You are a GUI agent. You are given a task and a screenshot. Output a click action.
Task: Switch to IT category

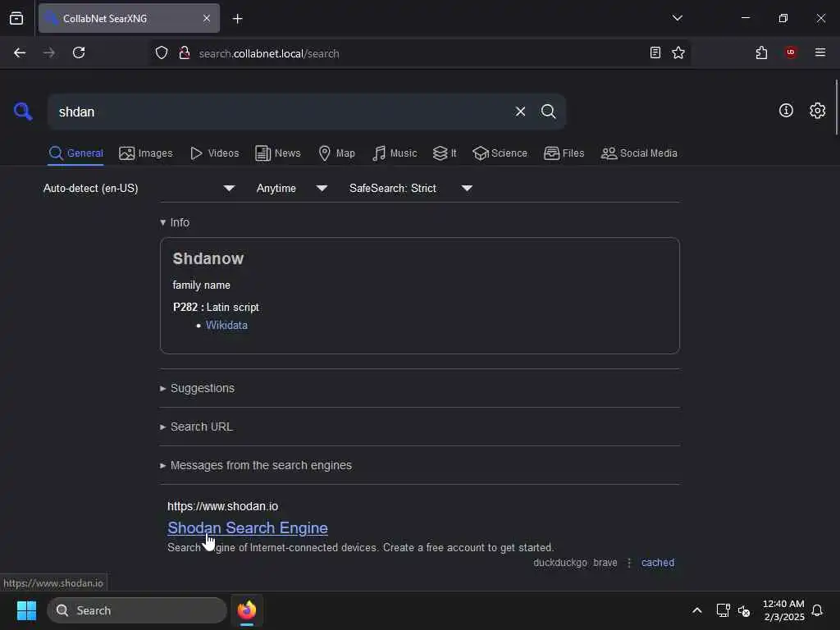click(445, 153)
